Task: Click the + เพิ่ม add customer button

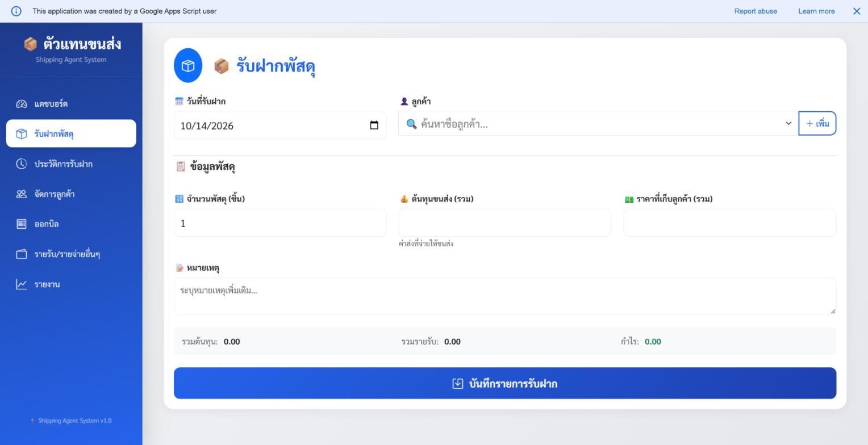Action: click(x=817, y=124)
